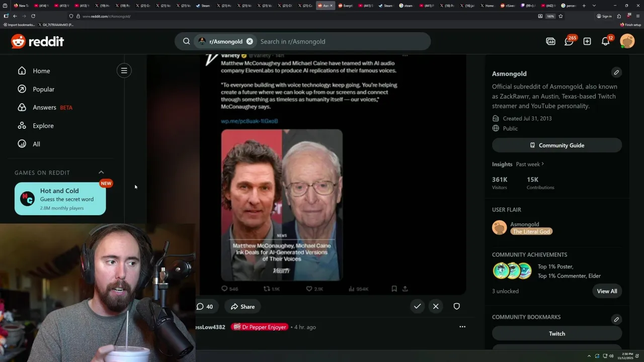Viewport: 644px width, 362px height.
Task: Remove the post with X icon
Action: 436,306
